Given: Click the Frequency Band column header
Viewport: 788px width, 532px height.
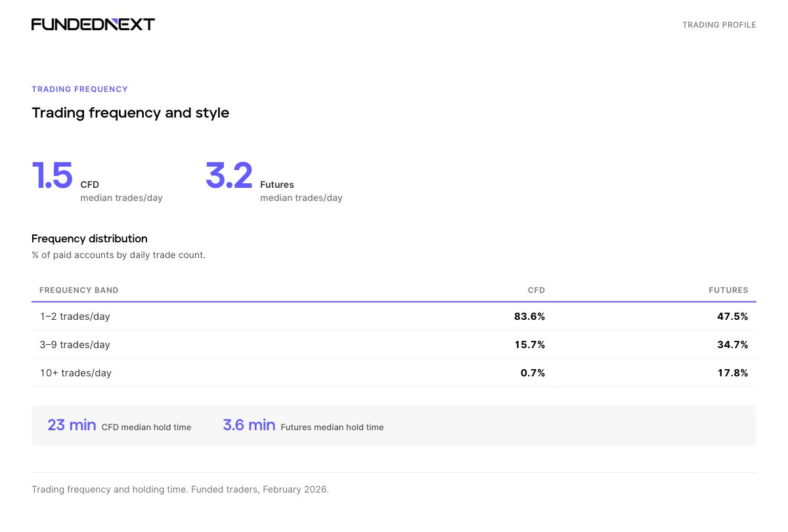Looking at the screenshot, I should (79, 290).
